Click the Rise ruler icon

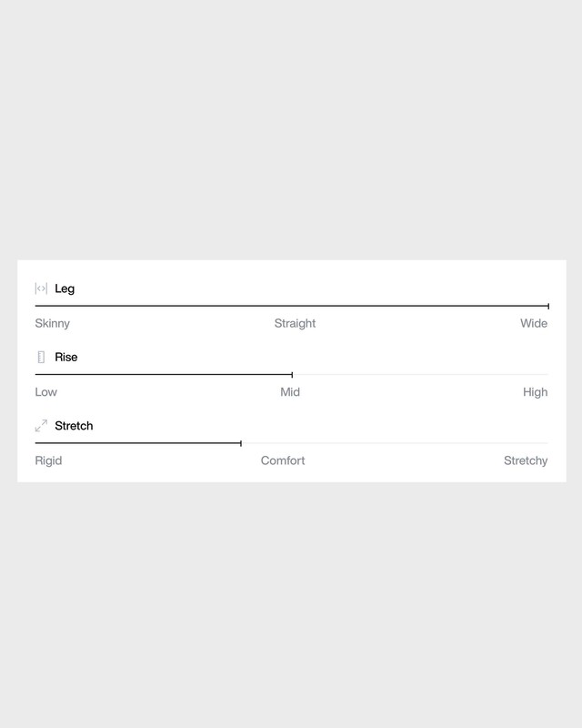41,358
